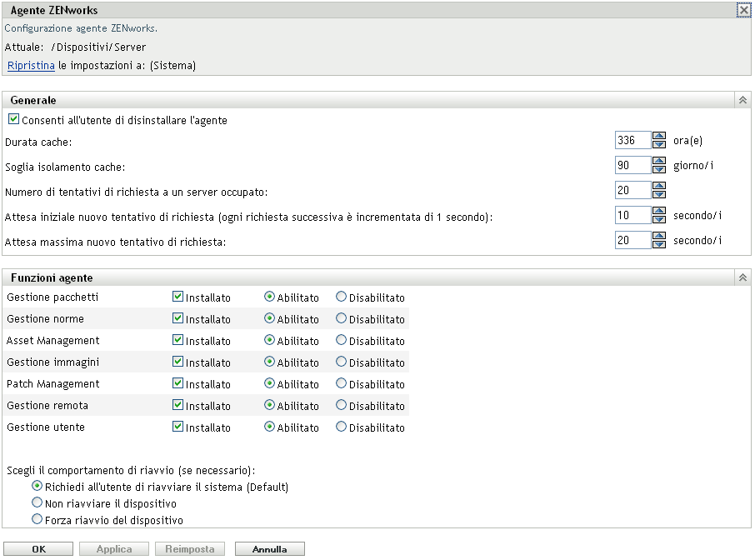Viewport: 755px width, 560px height.
Task: Close the Agente ZENworks panel
Action: [744, 10]
